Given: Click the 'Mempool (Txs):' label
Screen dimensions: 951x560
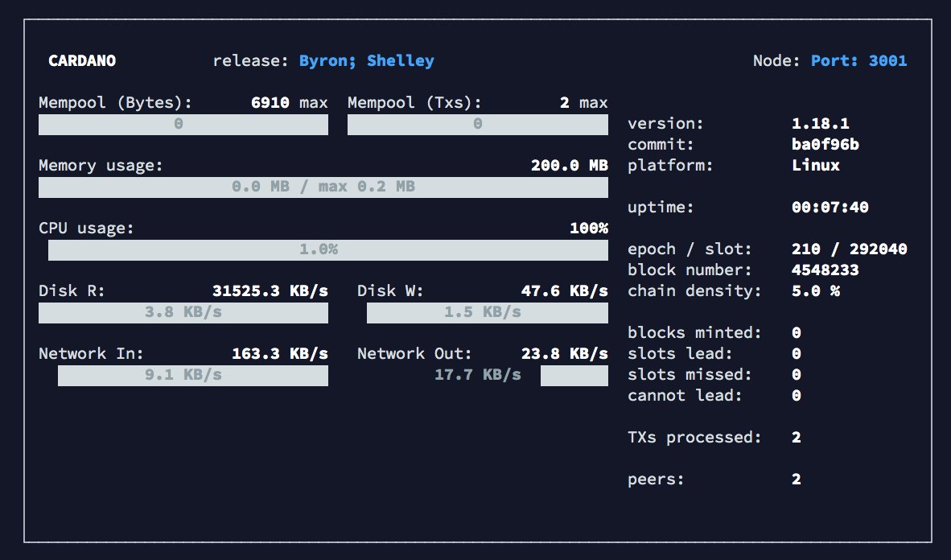Looking at the screenshot, I should click(415, 102).
